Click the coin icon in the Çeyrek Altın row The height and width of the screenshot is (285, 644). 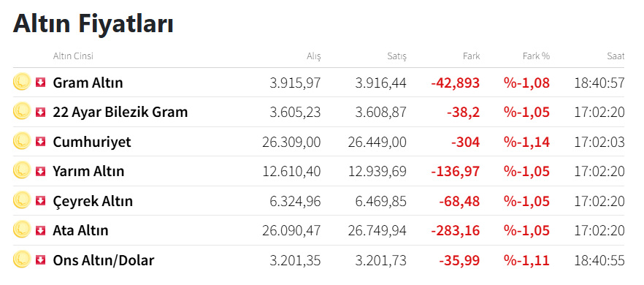pos(22,200)
